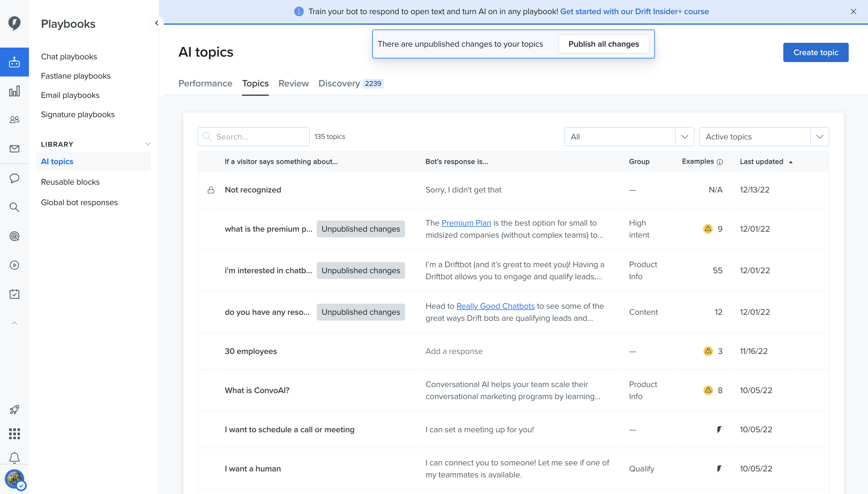Open Global bot responses

tap(79, 202)
